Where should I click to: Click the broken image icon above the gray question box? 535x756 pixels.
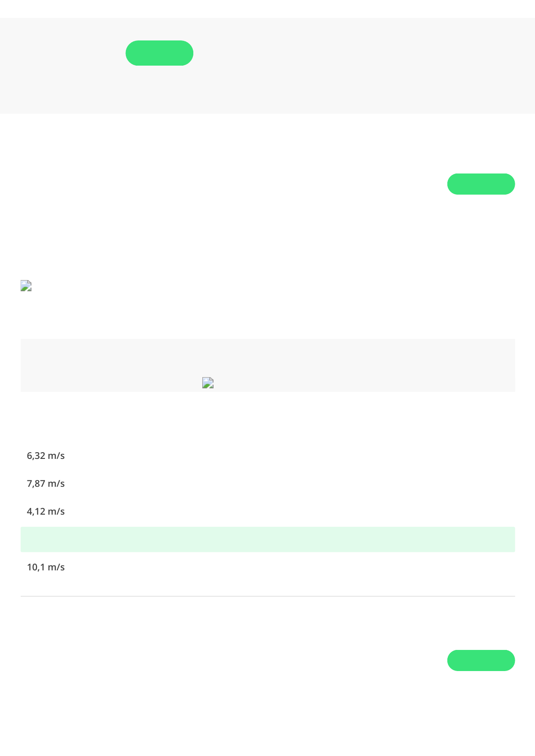tap(26, 286)
